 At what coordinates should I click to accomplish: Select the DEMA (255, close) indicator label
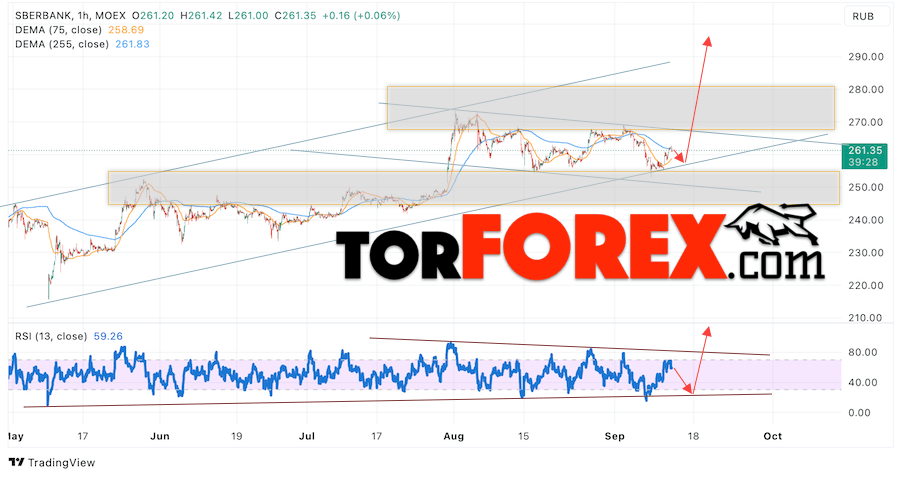(62, 44)
